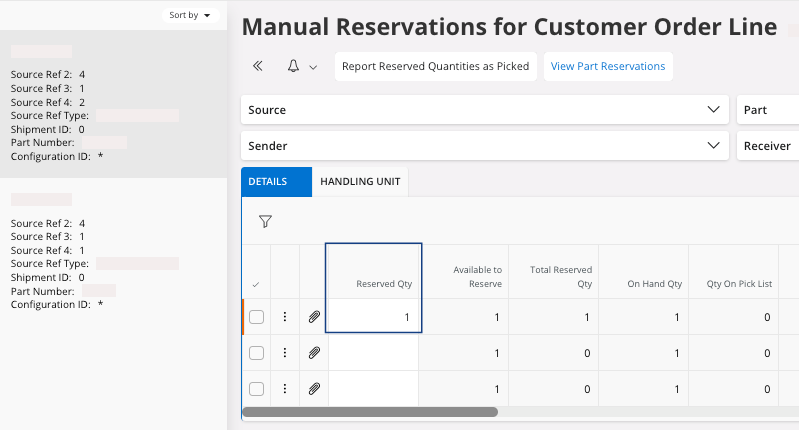
Task: Click the notification bell icon
Action: pos(293,67)
